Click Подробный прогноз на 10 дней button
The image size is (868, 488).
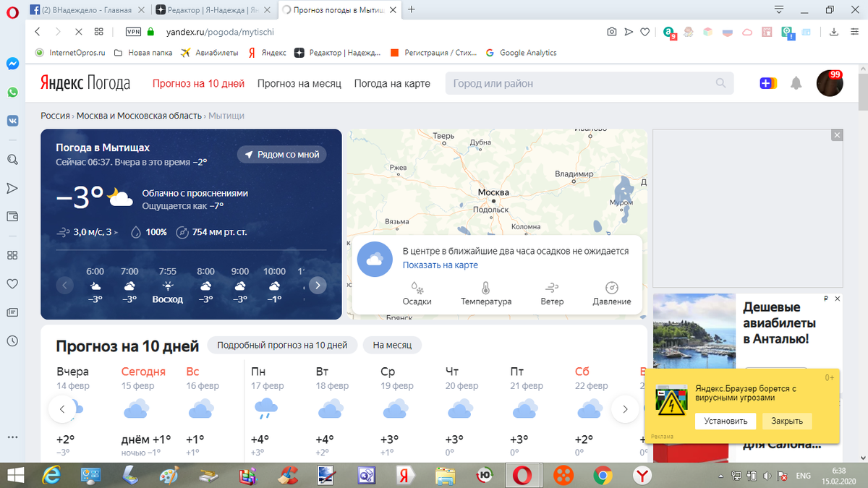[x=282, y=346]
